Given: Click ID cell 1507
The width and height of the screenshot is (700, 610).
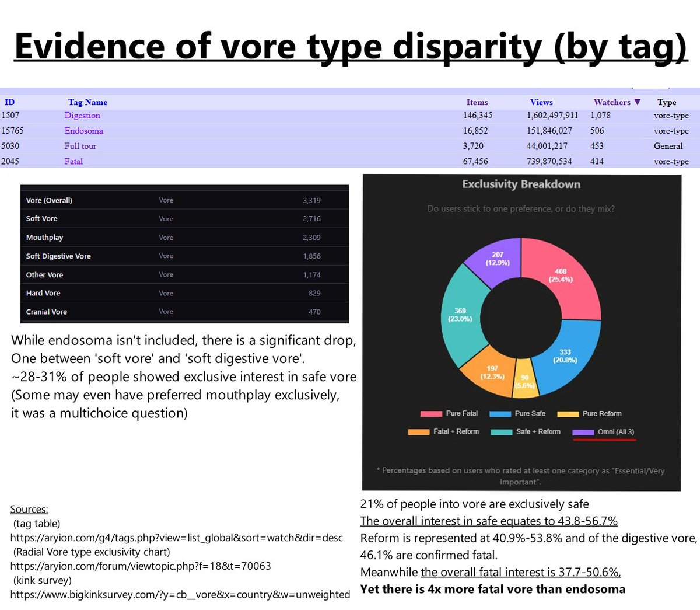Looking at the screenshot, I should (10, 116).
